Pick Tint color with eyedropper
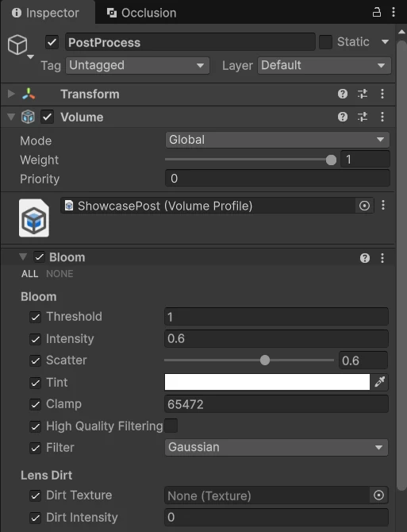The height and width of the screenshot is (532, 407). (x=379, y=382)
